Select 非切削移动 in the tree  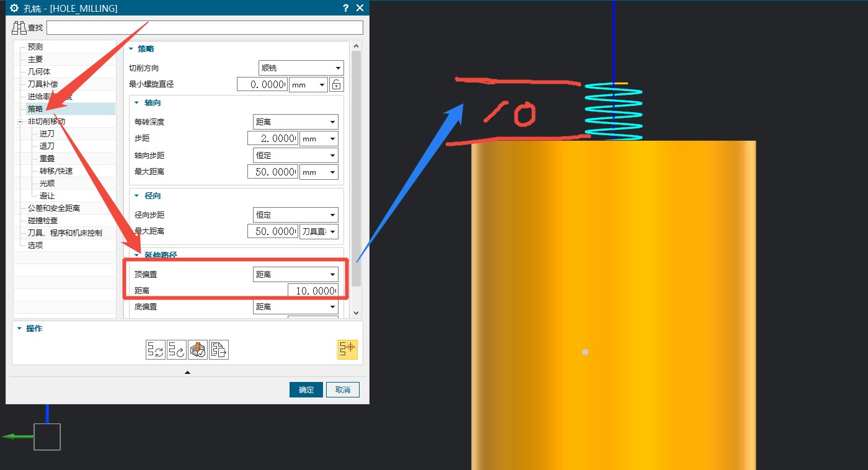click(46, 122)
